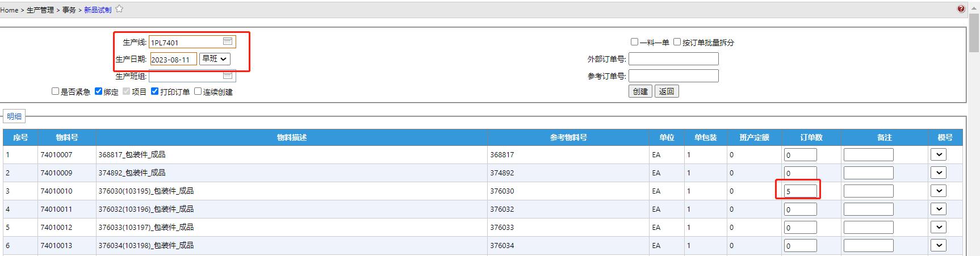Click the 班产定额 column header

click(x=754, y=137)
